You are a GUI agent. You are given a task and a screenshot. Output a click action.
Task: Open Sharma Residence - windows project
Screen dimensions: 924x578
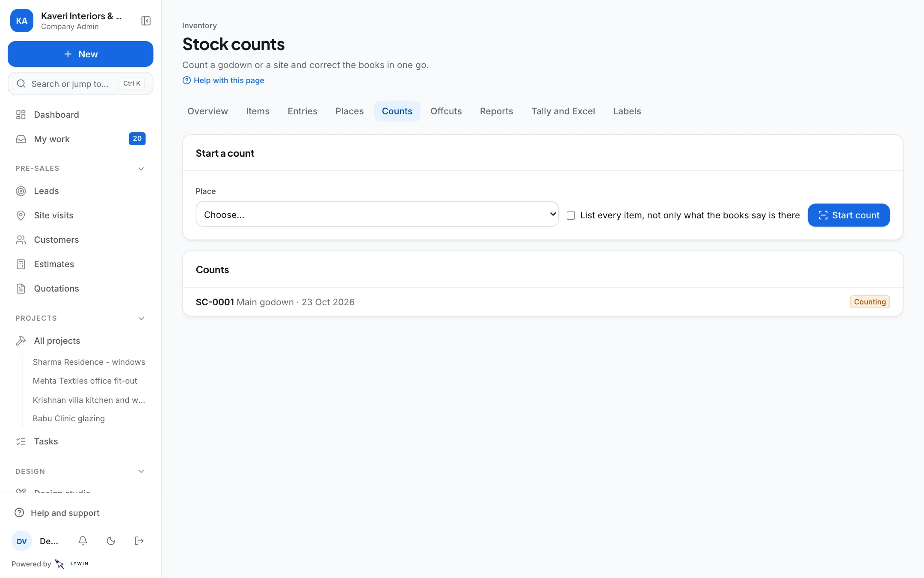pos(89,362)
